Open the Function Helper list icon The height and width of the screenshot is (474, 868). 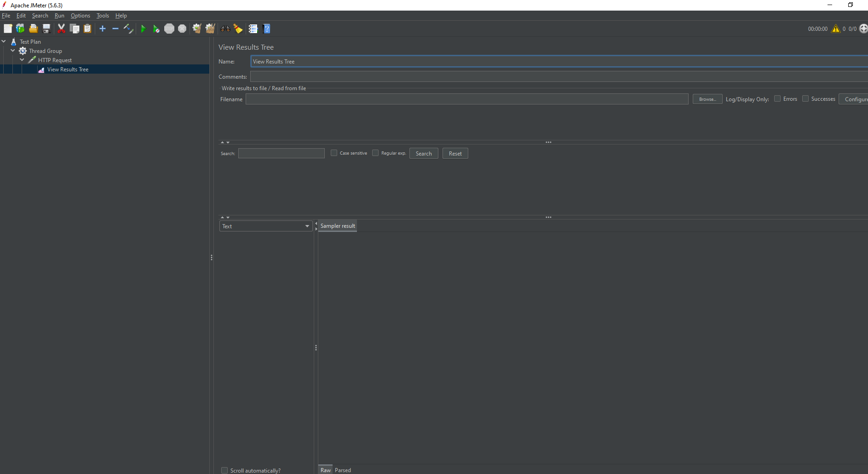253,29
